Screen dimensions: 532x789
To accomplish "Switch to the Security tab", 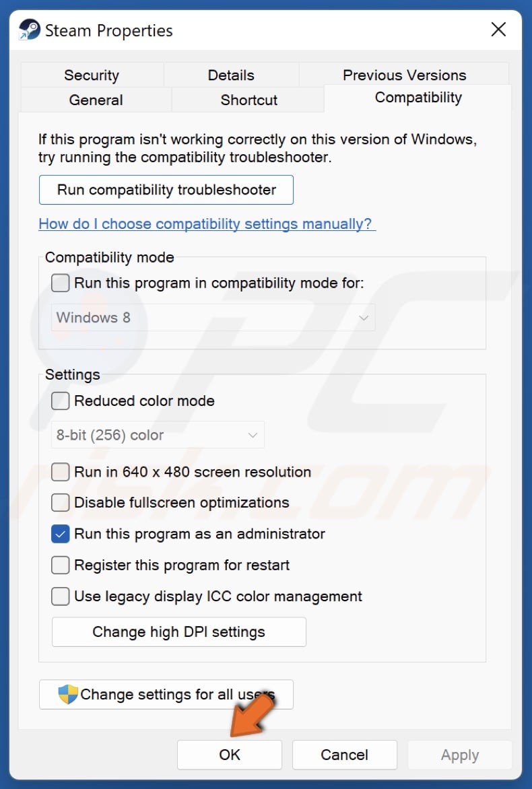I will click(x=92, y=75).
